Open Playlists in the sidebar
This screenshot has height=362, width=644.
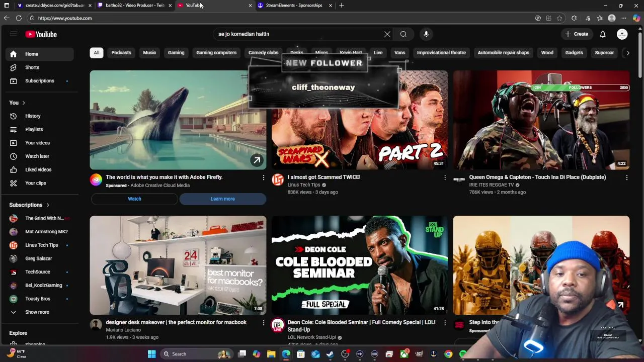coord(41,130)
